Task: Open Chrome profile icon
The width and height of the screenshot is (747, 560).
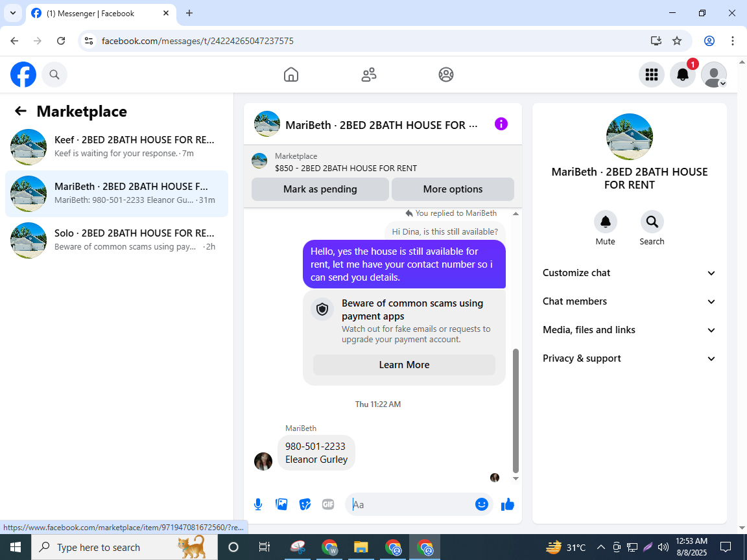Action: coord(709,41)
